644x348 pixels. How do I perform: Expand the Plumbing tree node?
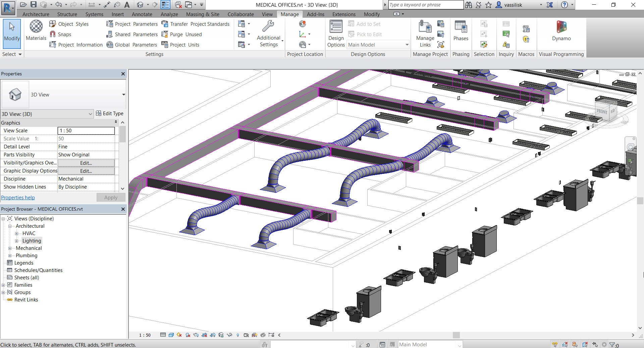click(10, 256)
